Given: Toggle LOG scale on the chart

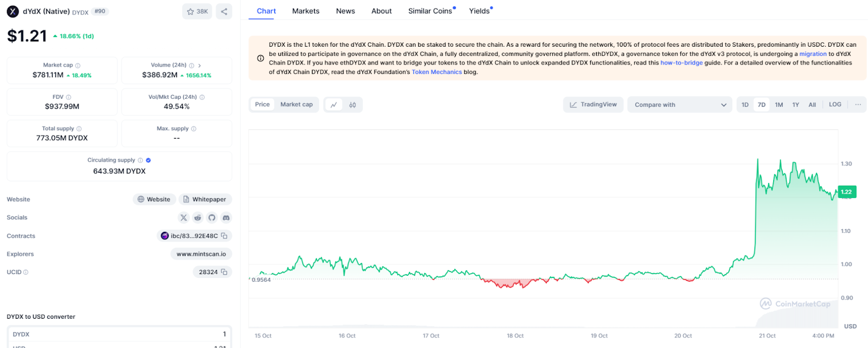Looking at the screenshot, I should coord(835,105).
